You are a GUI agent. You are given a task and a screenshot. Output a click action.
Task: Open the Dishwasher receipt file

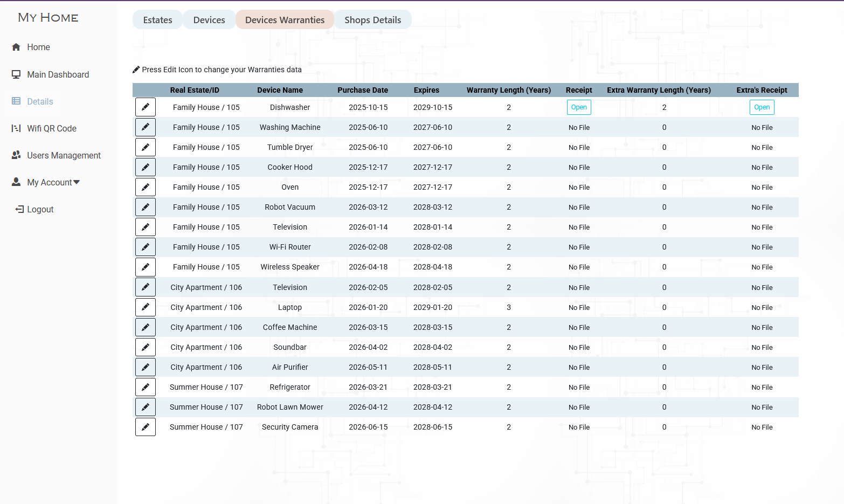[579, 107]
